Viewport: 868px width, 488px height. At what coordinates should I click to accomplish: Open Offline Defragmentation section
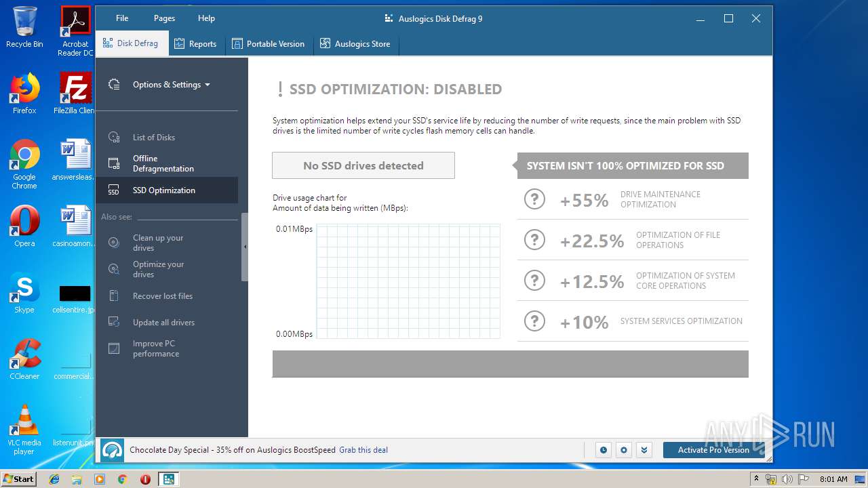[167, 163]
